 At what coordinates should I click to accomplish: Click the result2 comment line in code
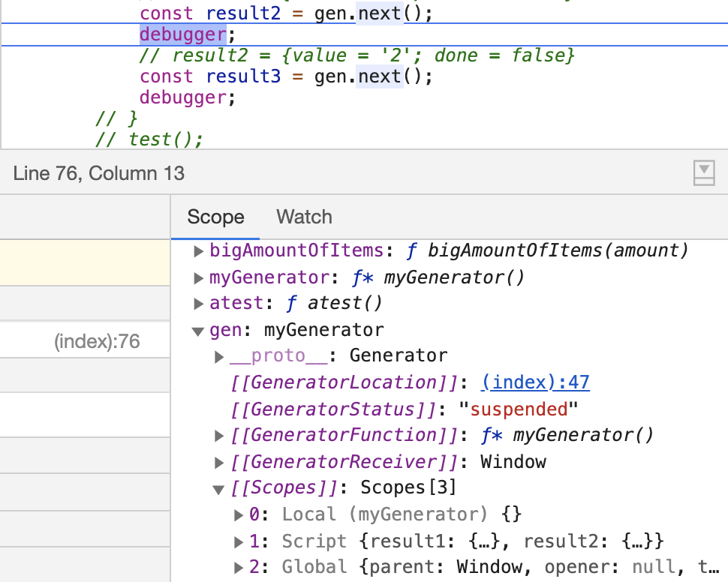[x=356, y=55]
